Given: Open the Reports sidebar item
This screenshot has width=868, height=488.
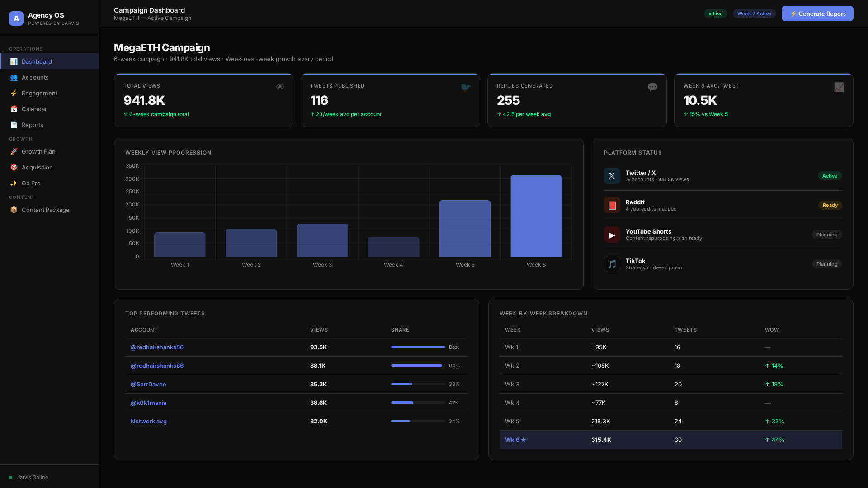Looking at the screenshot, I should [50, 125].
